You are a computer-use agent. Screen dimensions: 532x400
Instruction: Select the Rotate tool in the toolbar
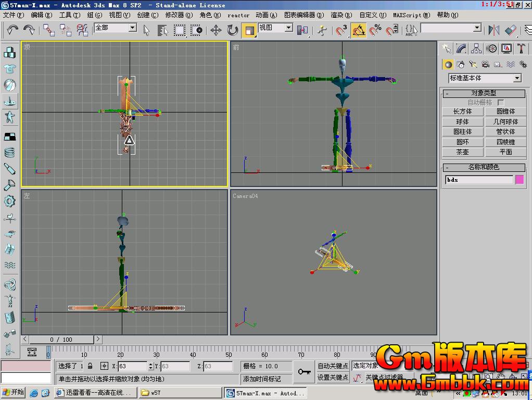coord(232,30)
